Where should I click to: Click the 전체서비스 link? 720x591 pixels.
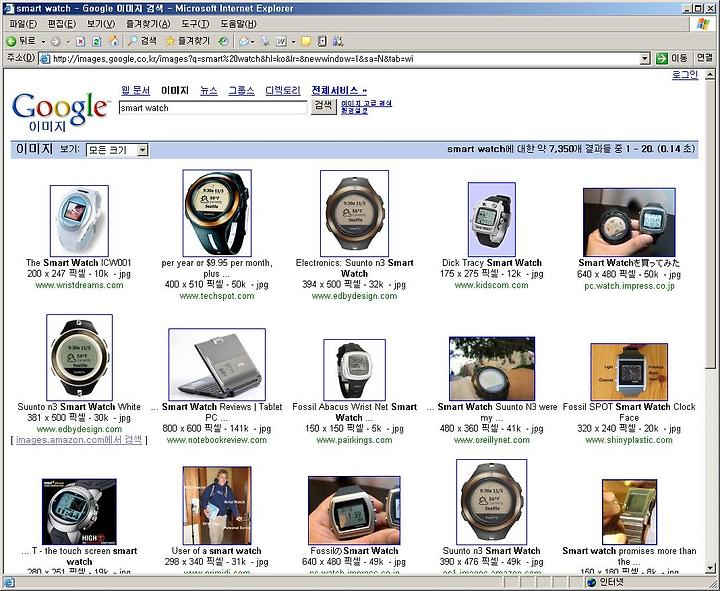coord(339,90)
